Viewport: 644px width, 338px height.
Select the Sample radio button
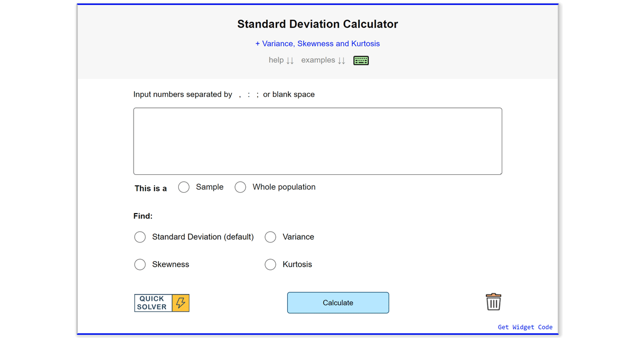[x=184, y=187]
